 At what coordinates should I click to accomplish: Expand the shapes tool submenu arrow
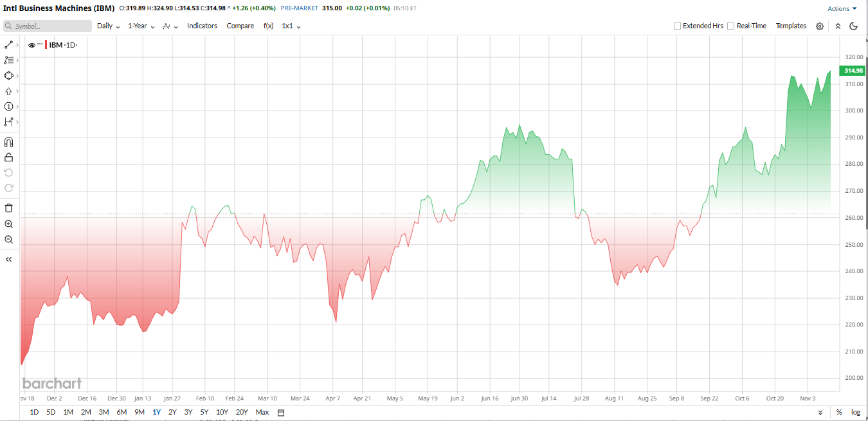pos(17,76)
